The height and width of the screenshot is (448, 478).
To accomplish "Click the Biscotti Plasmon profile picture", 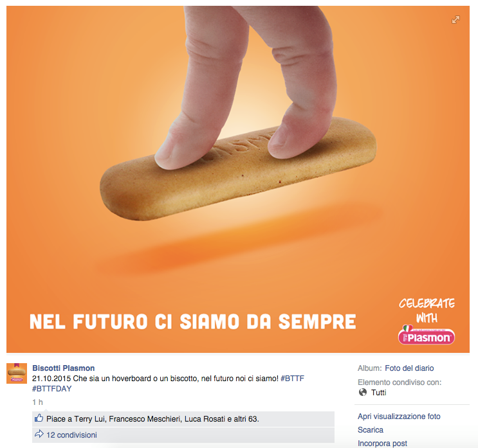I will pos(16,373).
